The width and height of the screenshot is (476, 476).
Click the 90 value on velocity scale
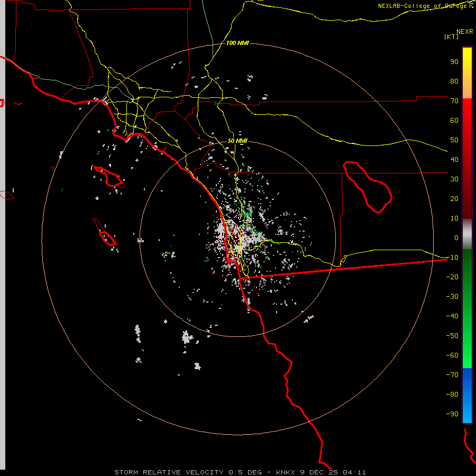[x=454, y=62]
